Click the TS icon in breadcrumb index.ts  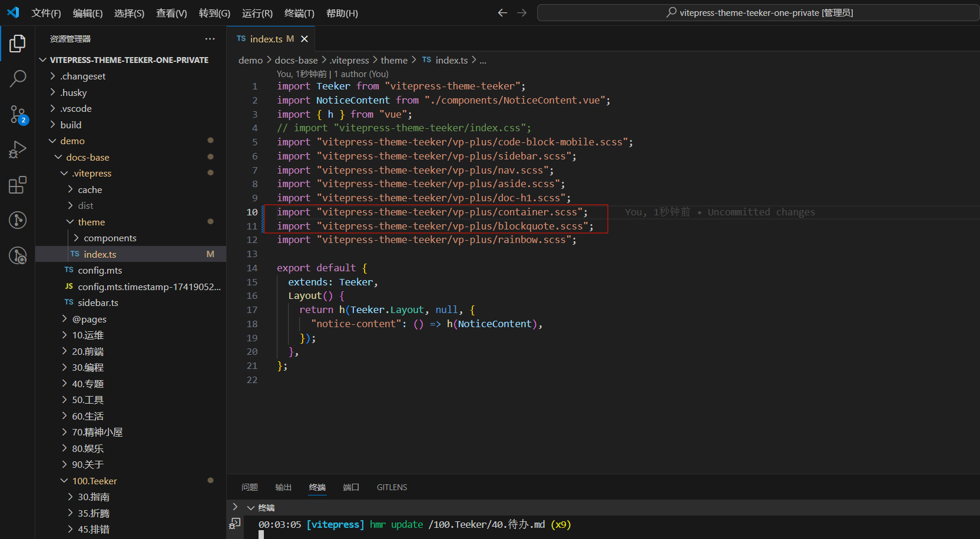click(426, 60)
